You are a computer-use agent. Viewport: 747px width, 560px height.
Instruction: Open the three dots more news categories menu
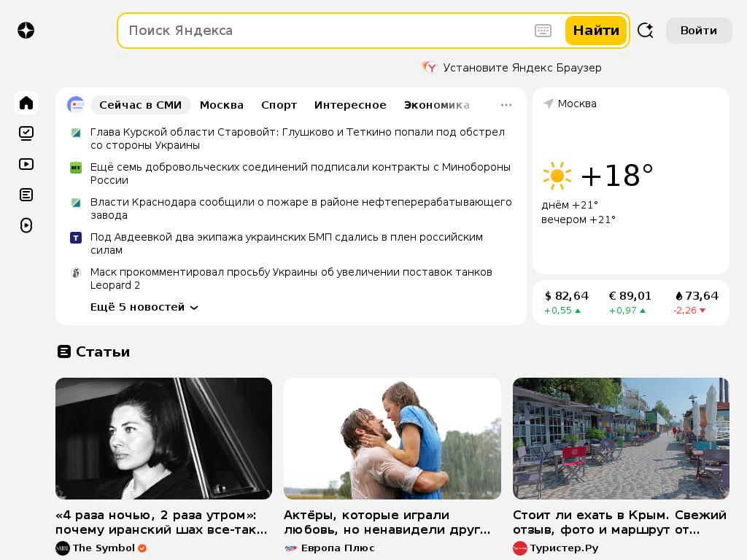point(506,105)
